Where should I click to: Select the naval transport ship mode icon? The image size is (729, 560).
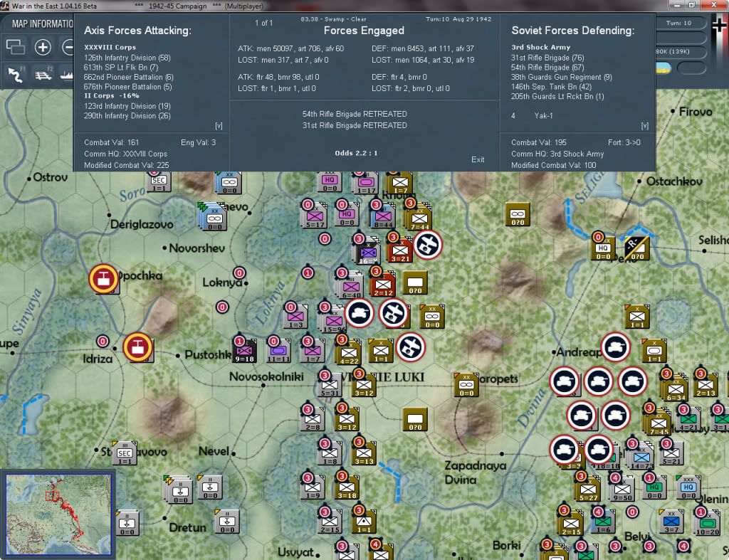pos(67,74)
